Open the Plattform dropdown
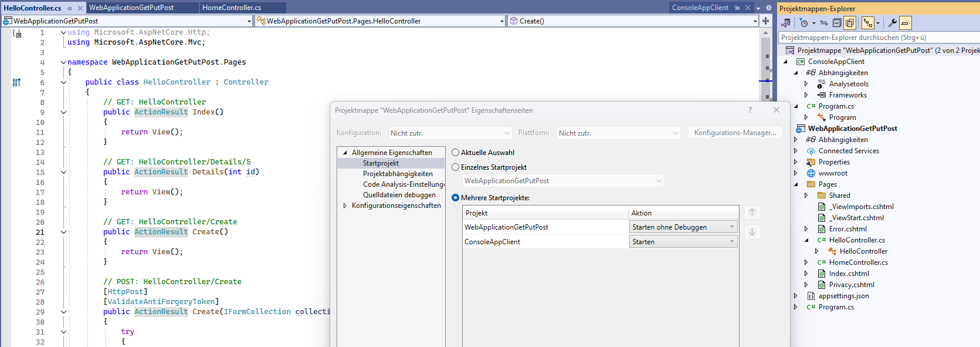Screen dimensions: 980x347 (618, 133)
